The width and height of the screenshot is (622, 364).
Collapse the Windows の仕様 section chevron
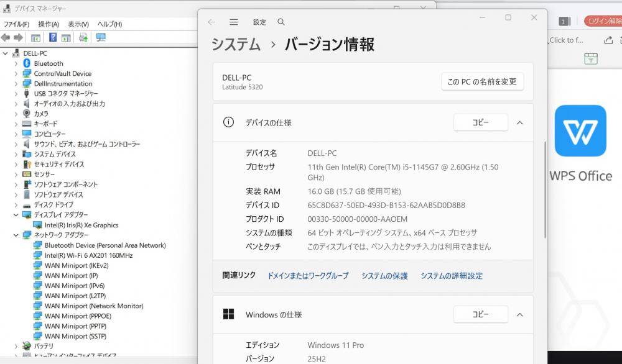tap(520, 315)
